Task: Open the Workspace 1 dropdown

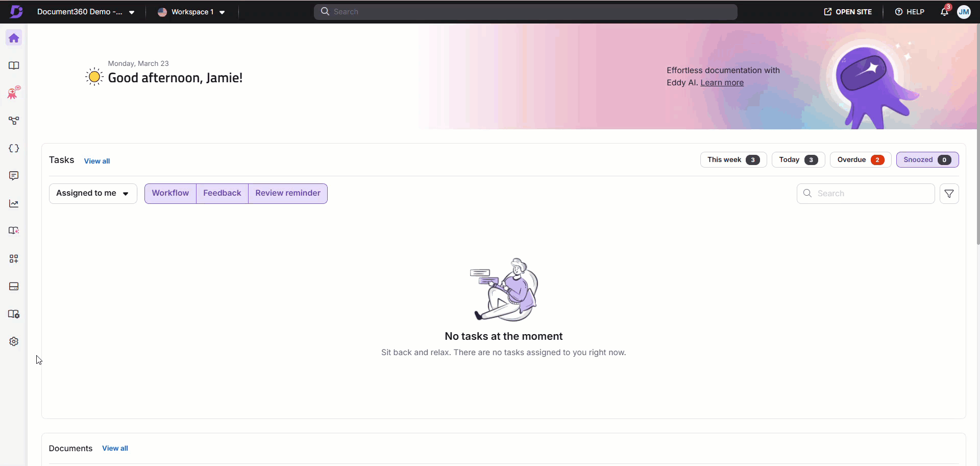Action: (x=192, y=12)
